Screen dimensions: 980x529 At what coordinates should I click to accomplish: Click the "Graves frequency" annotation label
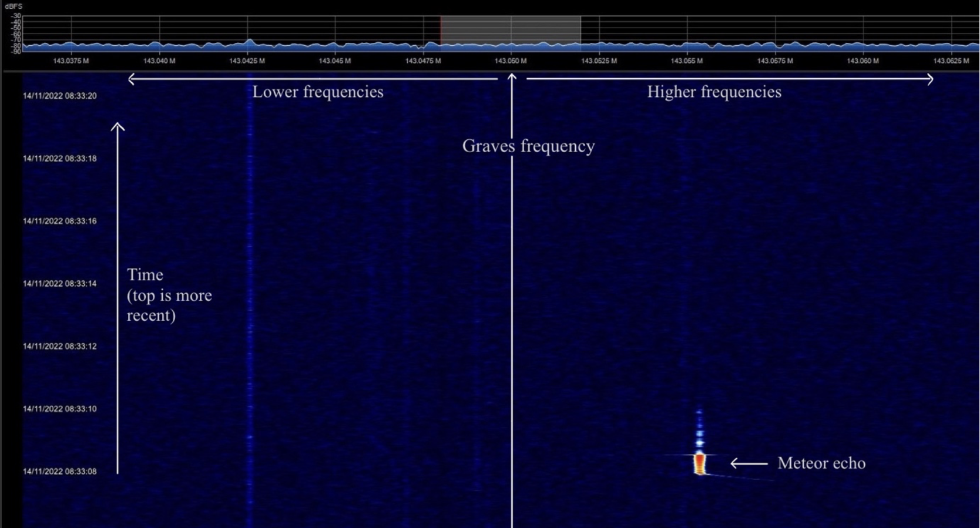pyautogui.click(x=528, y=146)
